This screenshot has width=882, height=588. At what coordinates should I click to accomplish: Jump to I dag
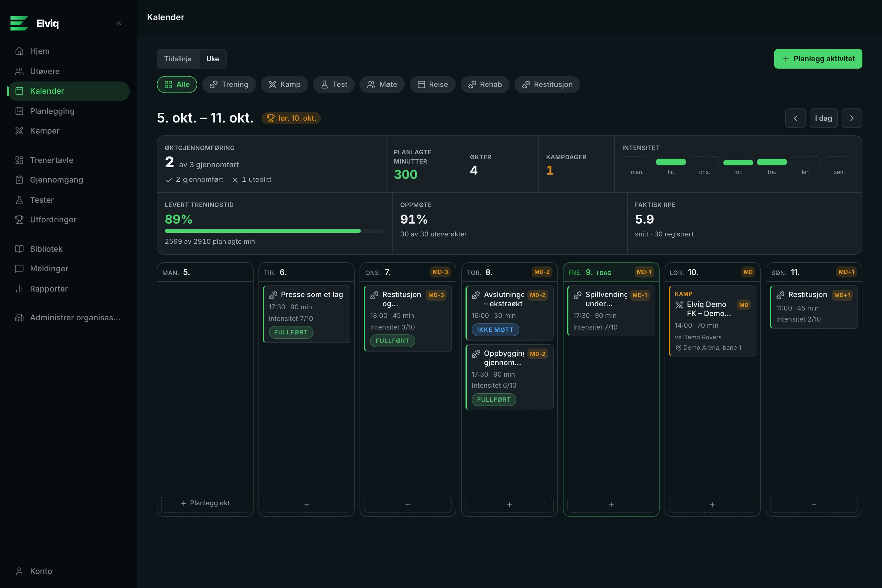coord(824,118)
